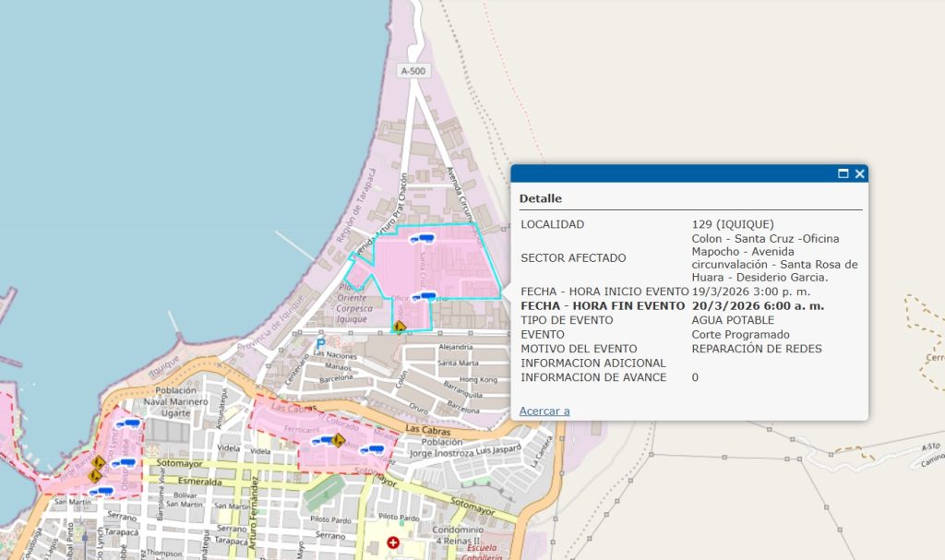The width and height of the screenshot is (945, 560).
Task: Close the Detalle popup window
Action: 859,173
